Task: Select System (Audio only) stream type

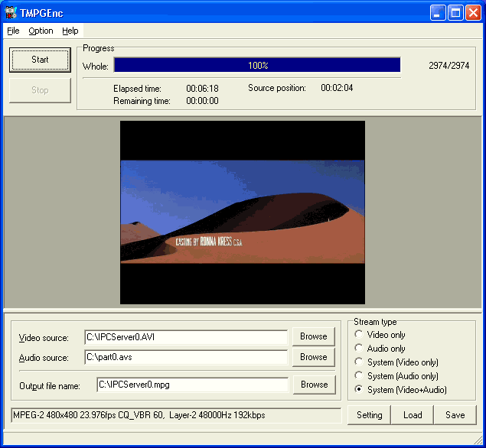Action: point(396,376)
